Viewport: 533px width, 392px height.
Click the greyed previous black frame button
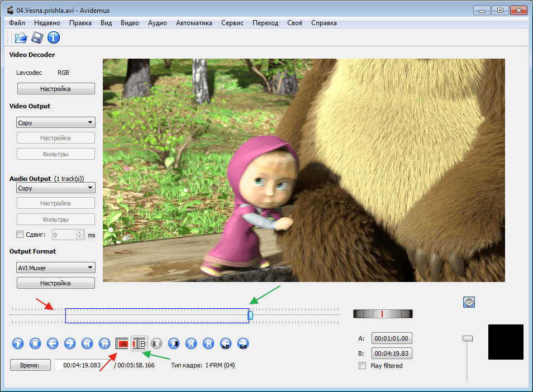pyautogui.click(x=156, y=343)
